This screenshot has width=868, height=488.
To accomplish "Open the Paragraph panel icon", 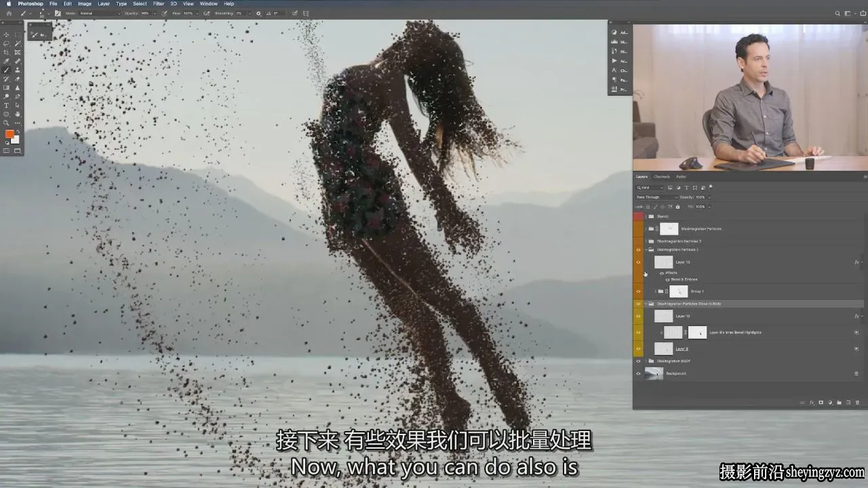I will [614, 79].
